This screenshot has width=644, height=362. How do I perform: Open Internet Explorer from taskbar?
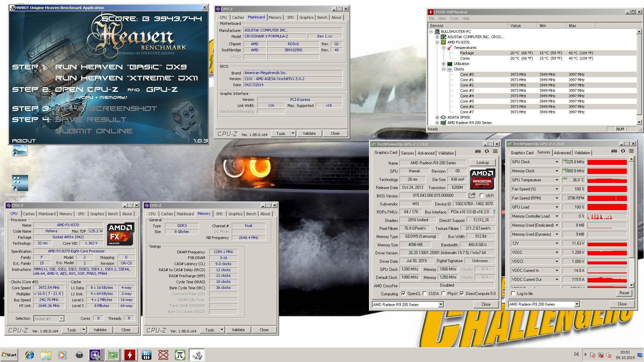point(30,355)
